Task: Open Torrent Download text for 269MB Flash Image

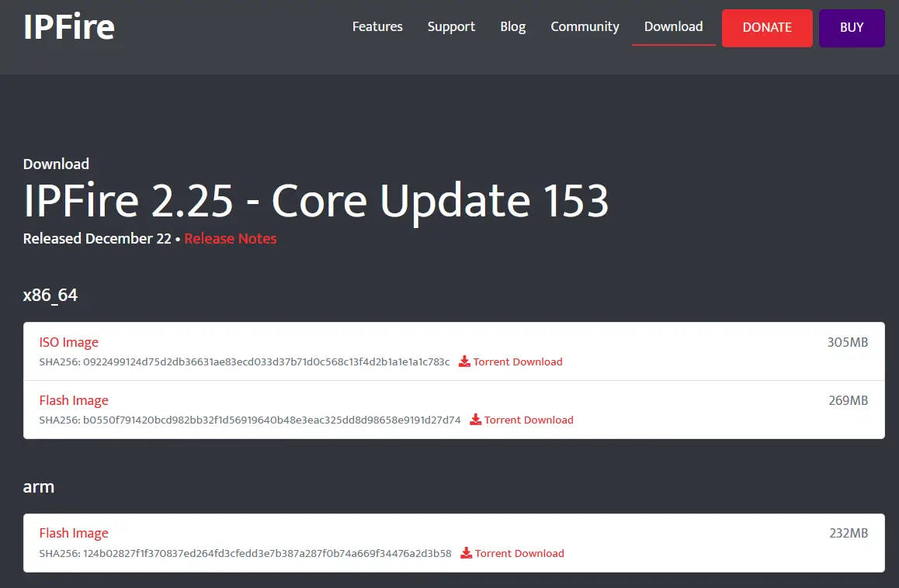Action: point(529,420)
